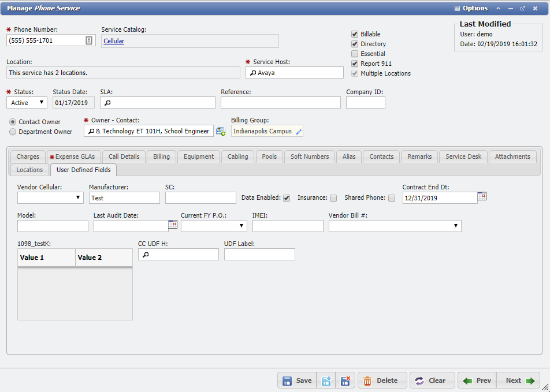This screenshot has height=392, width=550.
Task: Enable the Essential checkbox
Action: (x=354, y=54)
